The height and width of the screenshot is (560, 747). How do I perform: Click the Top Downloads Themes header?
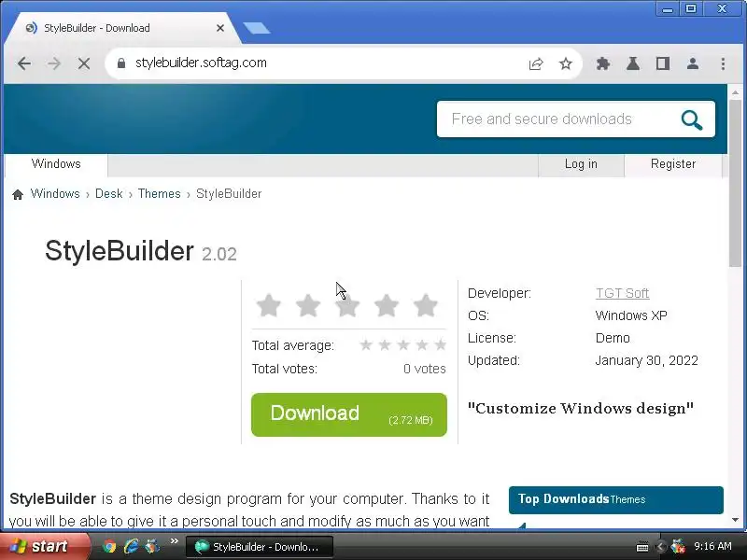click(x=616, y=500)
